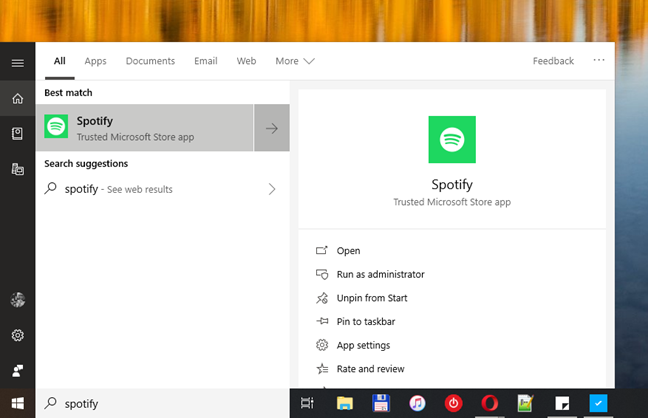Viewport: 648px width, 418px height.
Task: Open the Notebook icon in sidebar
Action: coord(17,134)
